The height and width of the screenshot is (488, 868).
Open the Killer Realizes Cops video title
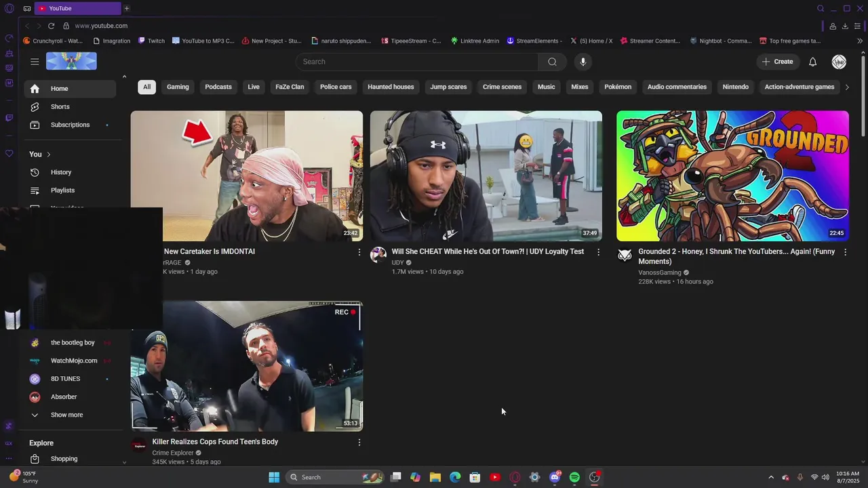pyautogui.click(x=215, y=442)
